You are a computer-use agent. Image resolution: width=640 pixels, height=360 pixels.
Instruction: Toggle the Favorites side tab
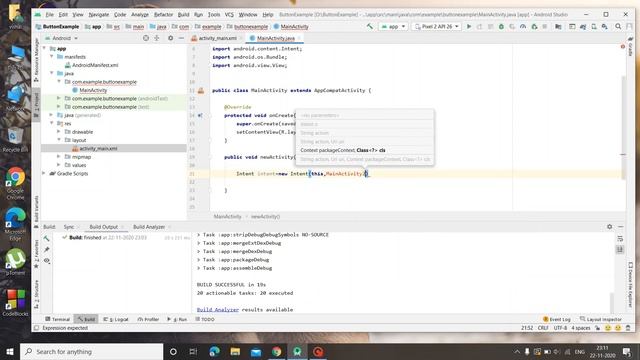click(36, 254)
